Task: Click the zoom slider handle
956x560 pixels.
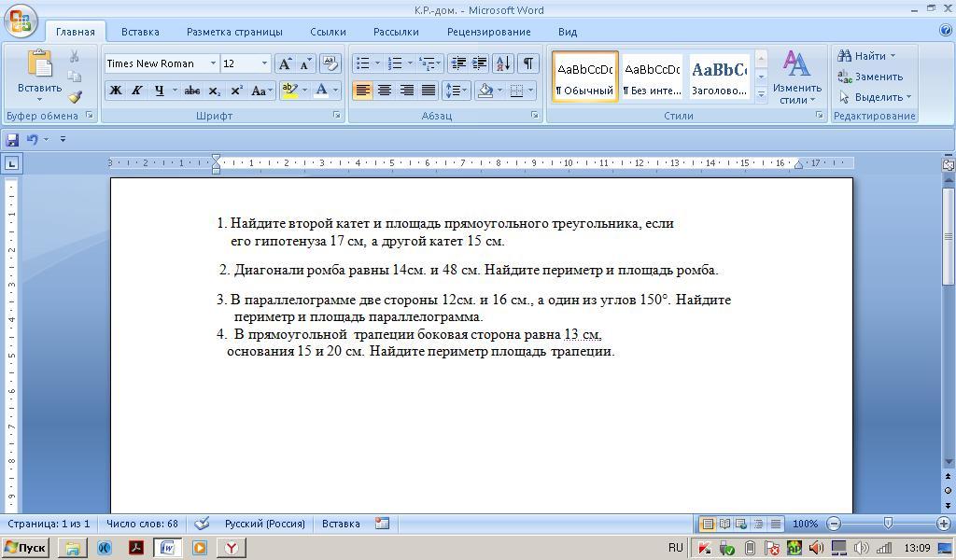Action: click(x=888, y=524)
